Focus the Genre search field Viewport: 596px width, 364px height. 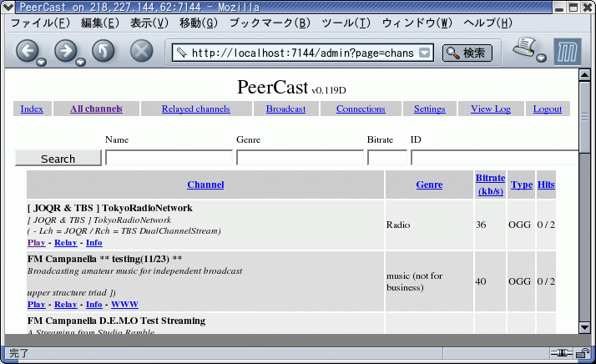pyautogui.click(x=300, y=158)
